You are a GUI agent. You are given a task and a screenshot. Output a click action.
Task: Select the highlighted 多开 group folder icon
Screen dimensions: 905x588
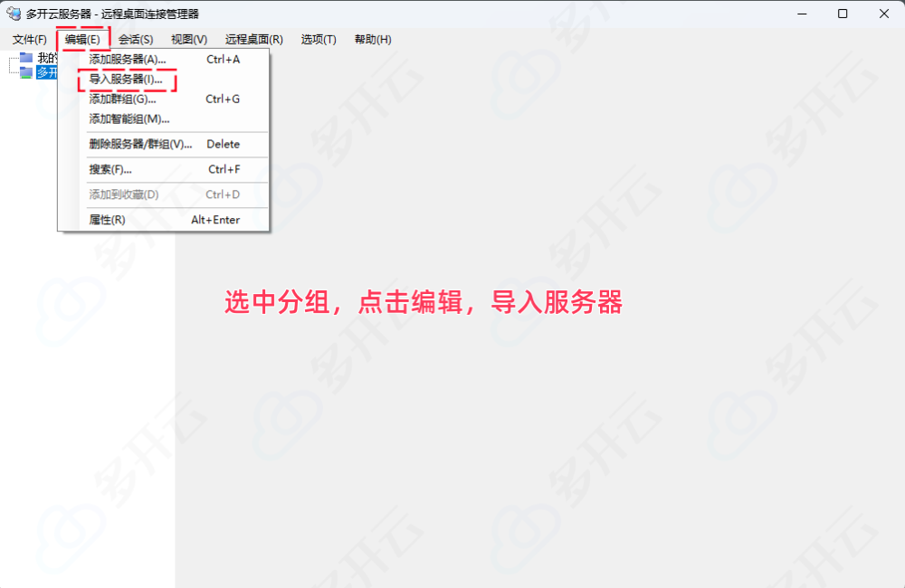pos(26,72)
